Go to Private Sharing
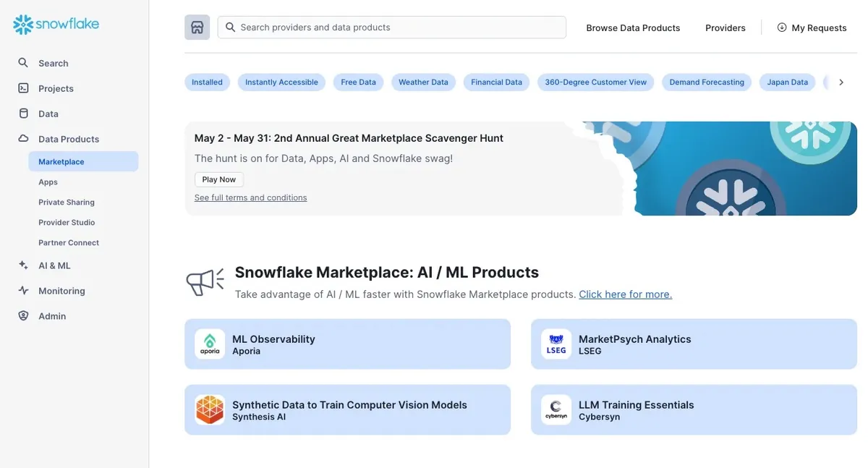Screen dimensions: 868x468 coord(67,203)
